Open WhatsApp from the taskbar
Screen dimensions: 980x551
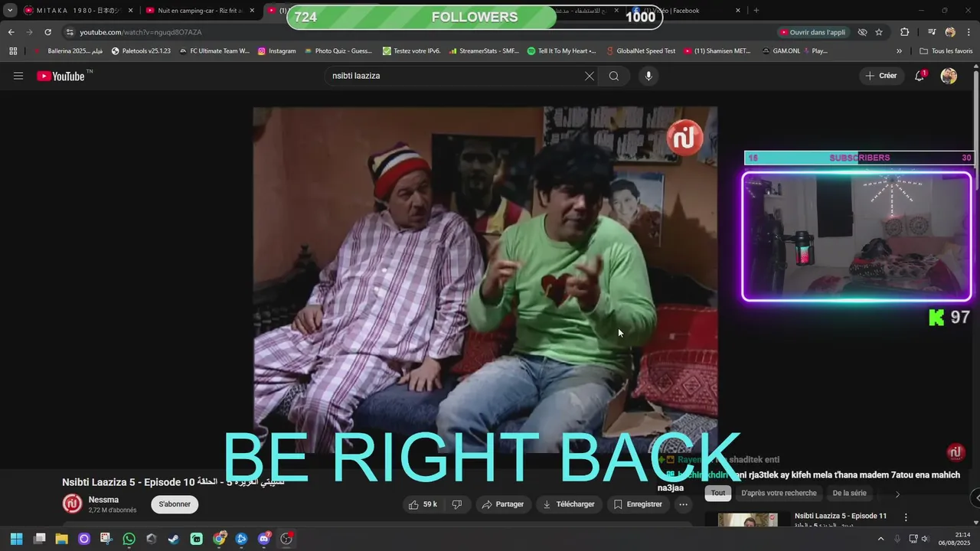click(129, 539)
